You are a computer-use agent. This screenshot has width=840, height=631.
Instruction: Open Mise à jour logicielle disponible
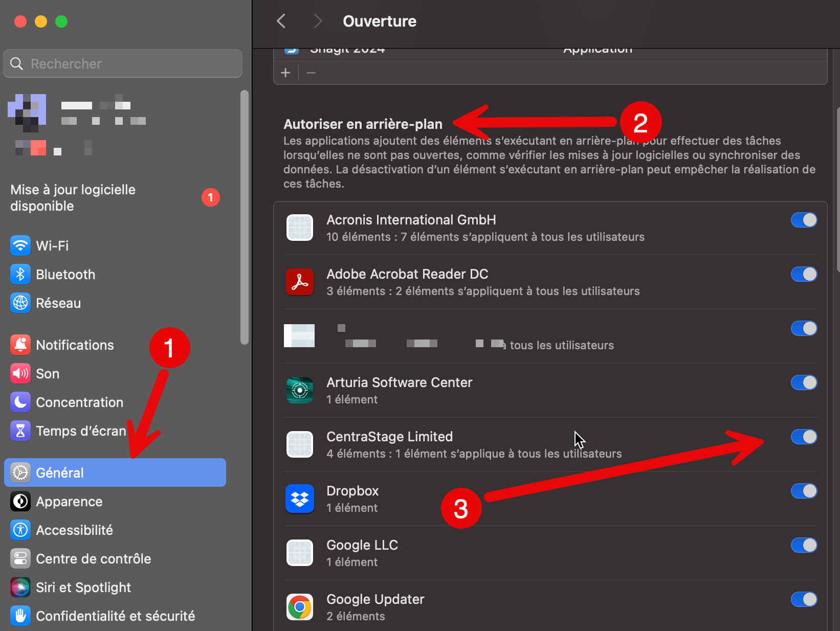coord(73,198)
